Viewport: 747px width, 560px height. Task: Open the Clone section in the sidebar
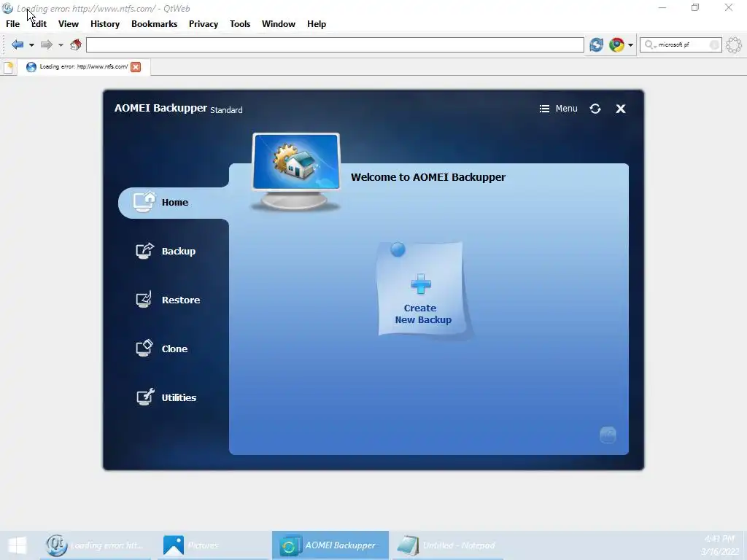[x=161, y=349]
